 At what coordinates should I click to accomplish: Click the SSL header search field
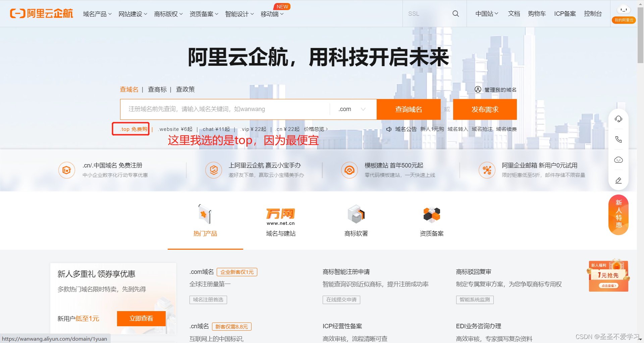tap(428, 14)
